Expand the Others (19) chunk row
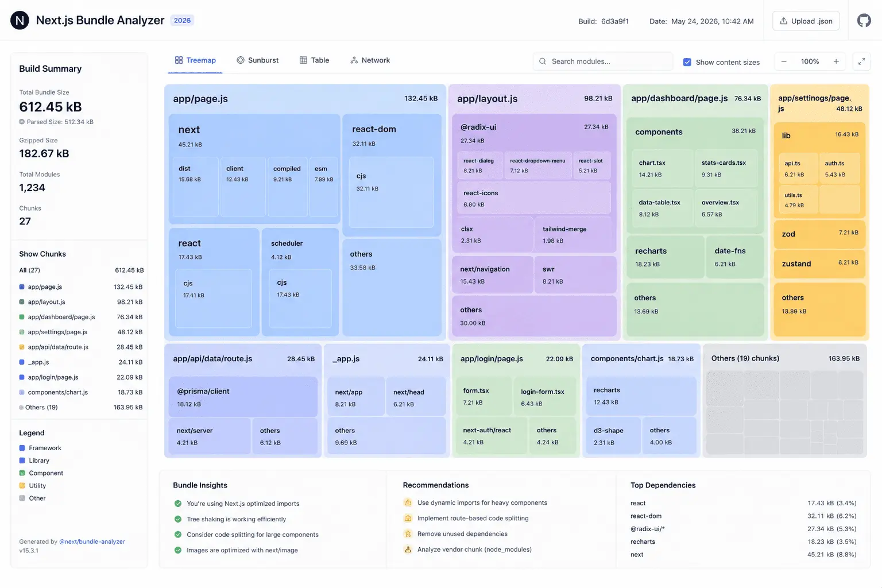The height and width of the screenshot is (588, 882). point(81,408)
